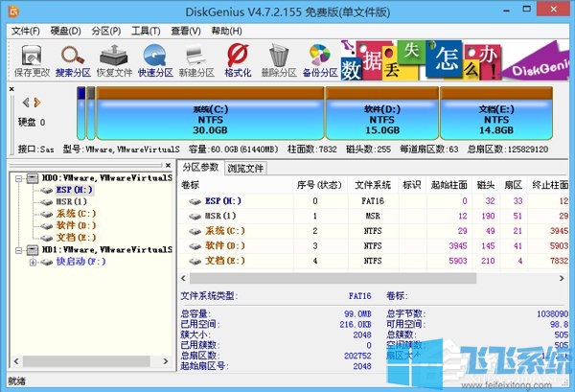Open the 工具(T) menu

(x=145, y=32)
